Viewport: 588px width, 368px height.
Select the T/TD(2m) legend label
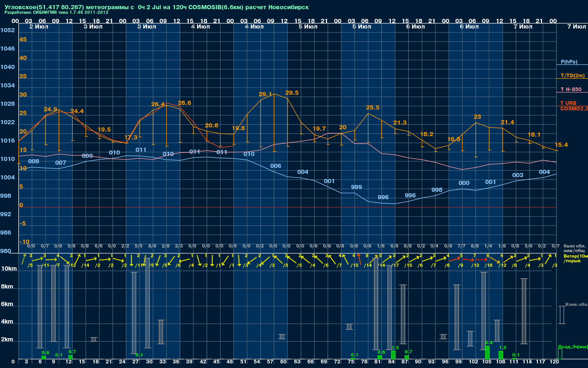pos(572,75)
